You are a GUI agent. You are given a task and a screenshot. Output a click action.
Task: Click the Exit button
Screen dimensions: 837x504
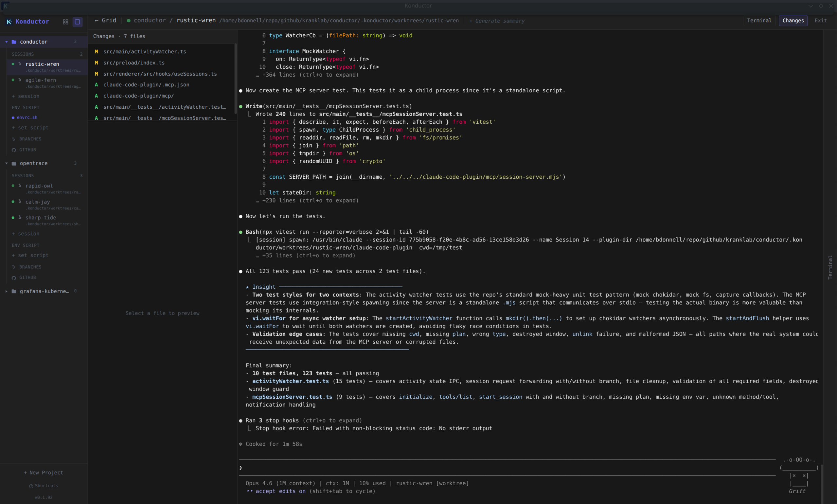pyautogui.click(x=820, y=20)
